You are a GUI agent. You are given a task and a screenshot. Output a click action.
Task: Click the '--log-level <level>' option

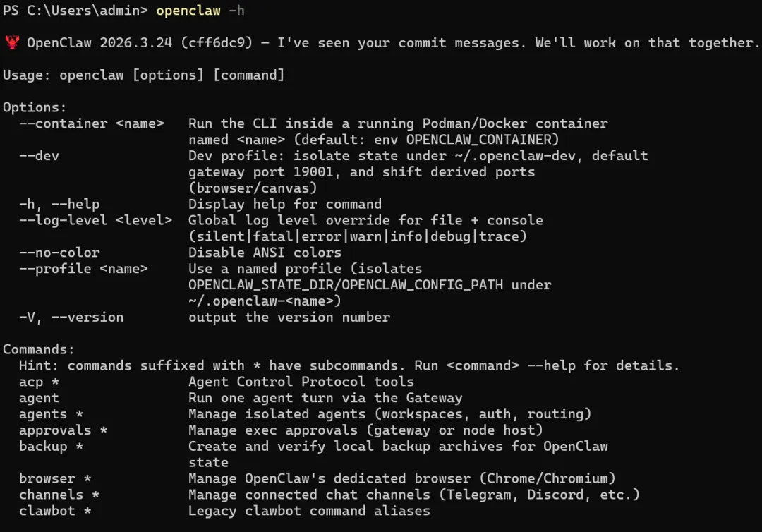(95, 220)
